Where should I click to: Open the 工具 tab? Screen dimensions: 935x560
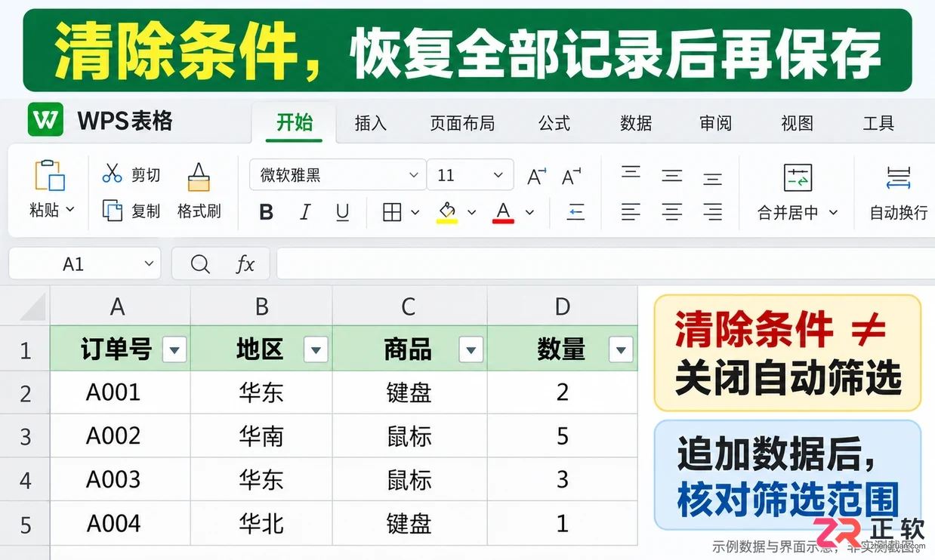click(878, 123)
